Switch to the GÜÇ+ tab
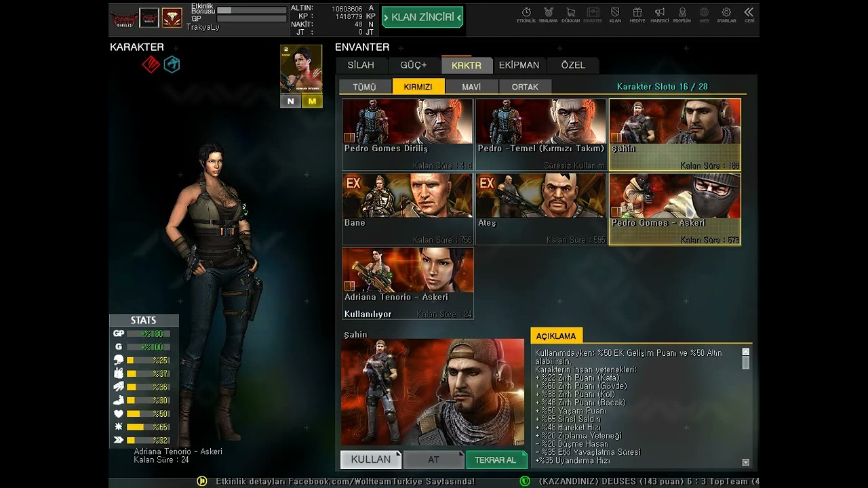The image size is (868, 488). [x=414, y=65]
